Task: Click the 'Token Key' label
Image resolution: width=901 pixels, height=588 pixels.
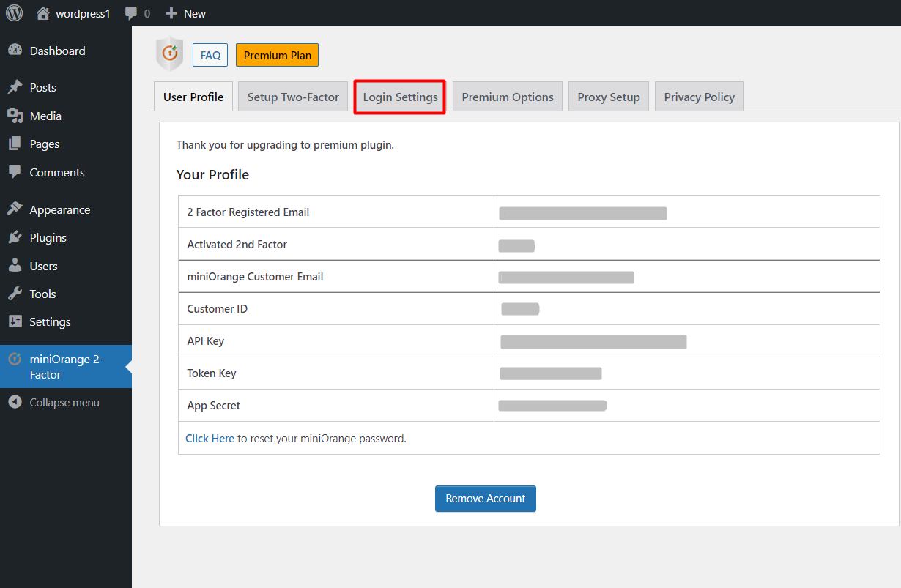Action: (x=212, y=373)
